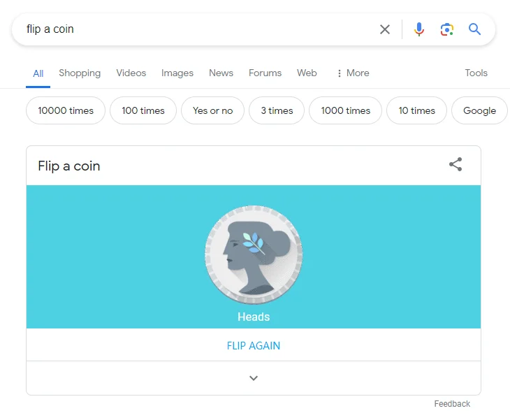Open the Forums tab
Image resolution: width=510 pixels, height=420 pixels.
[x=265, y=73]
